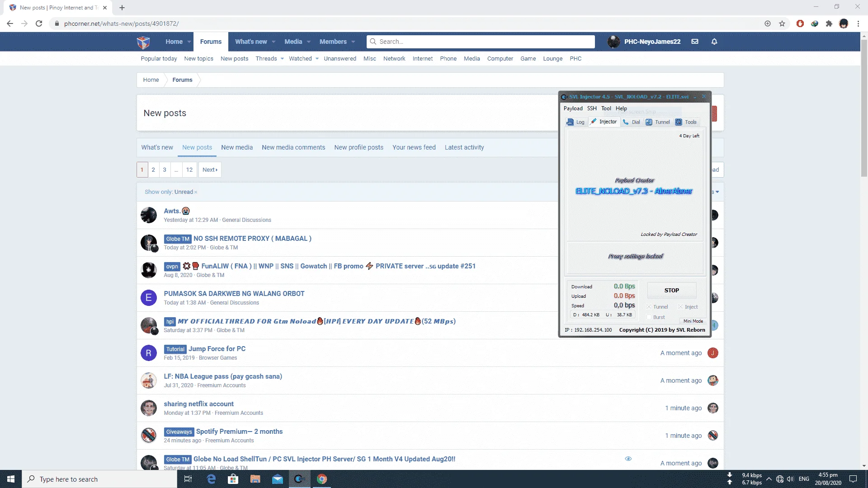Toggle the Burst checkbox in SVL Injector
868x488 pixels.
click(649, 317)
